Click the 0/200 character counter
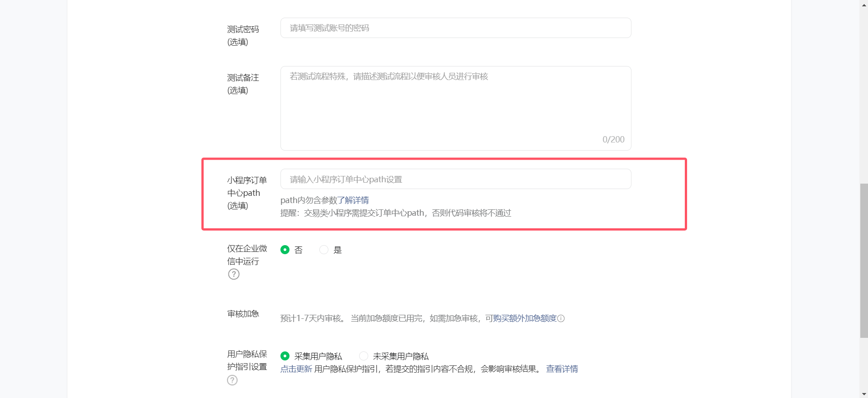 (613, 139)
